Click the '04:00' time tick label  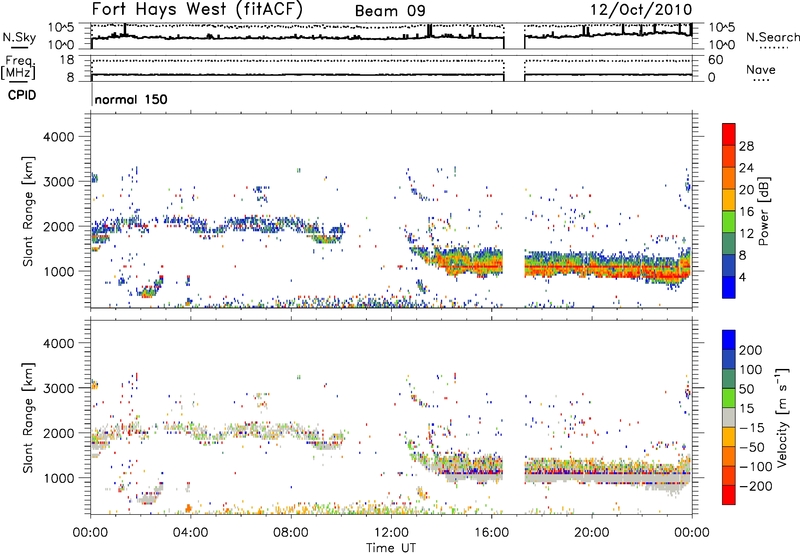tap(190, 533)
